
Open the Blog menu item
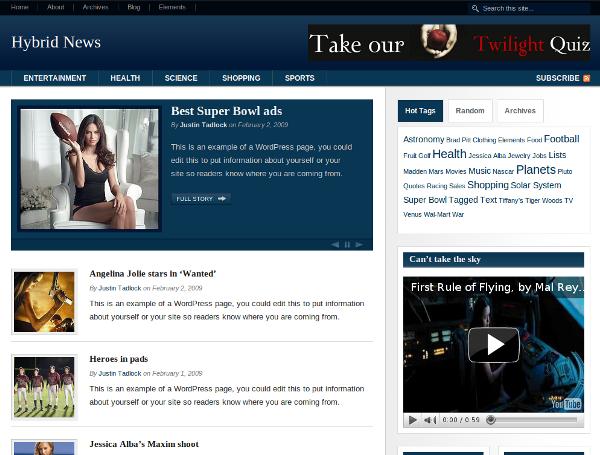pos(134,7)
